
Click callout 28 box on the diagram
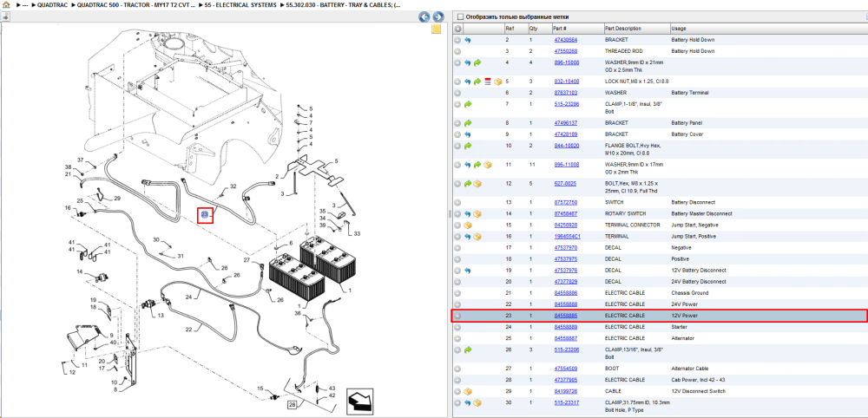292,405
